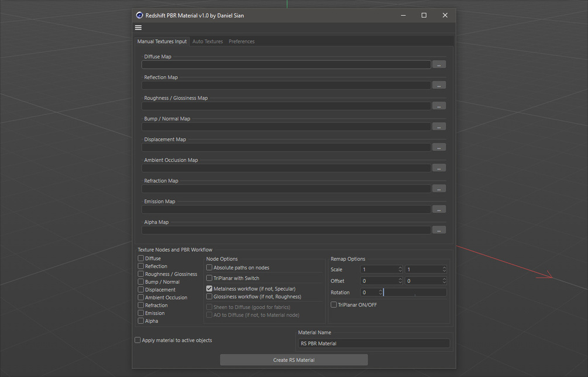Image resolution: width=588 pixels, height=377 pixels.
Task: Enable Roughness / Glossiness node checkbox
Action: tap(140, 274)
